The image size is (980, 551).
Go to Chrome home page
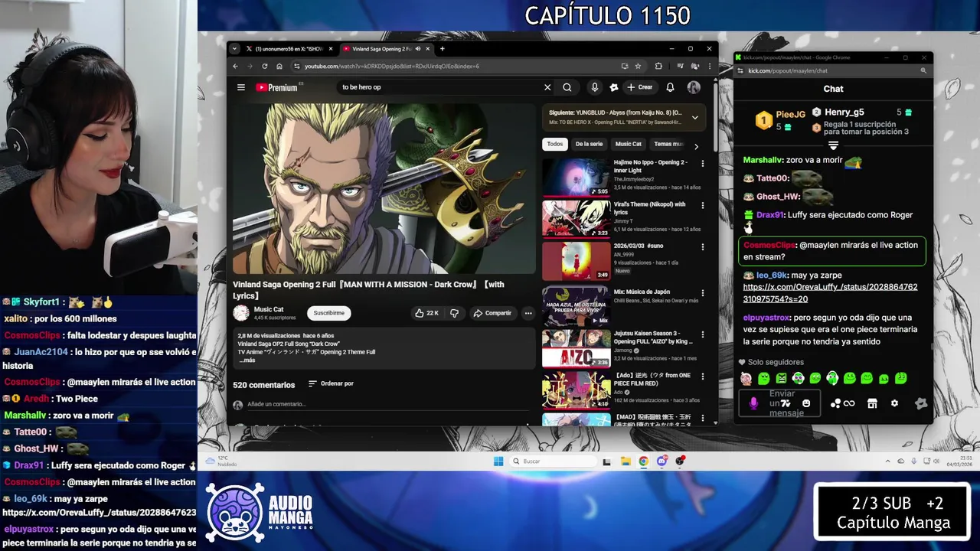coord(279,67)
